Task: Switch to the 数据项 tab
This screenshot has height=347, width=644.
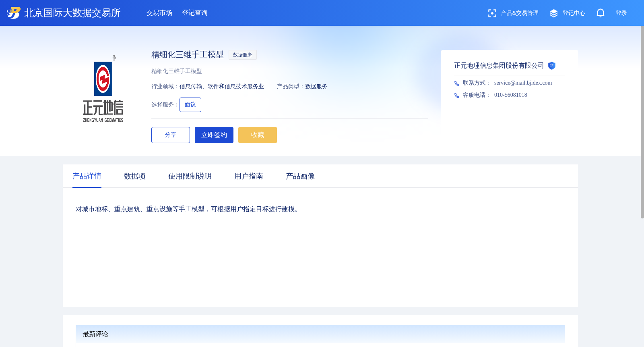Action: click(135, 176)
